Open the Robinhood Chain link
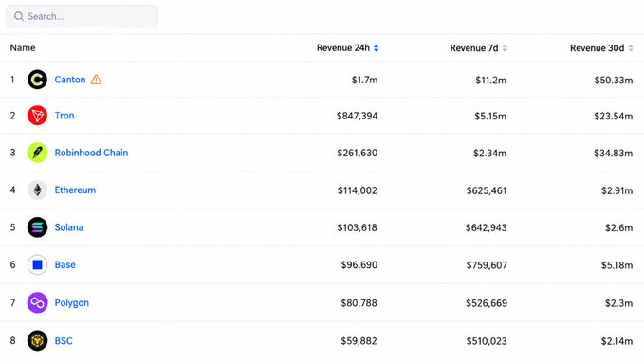Image resolution: width=644 pixels, height=362 pixels. [x=91, y=153]
